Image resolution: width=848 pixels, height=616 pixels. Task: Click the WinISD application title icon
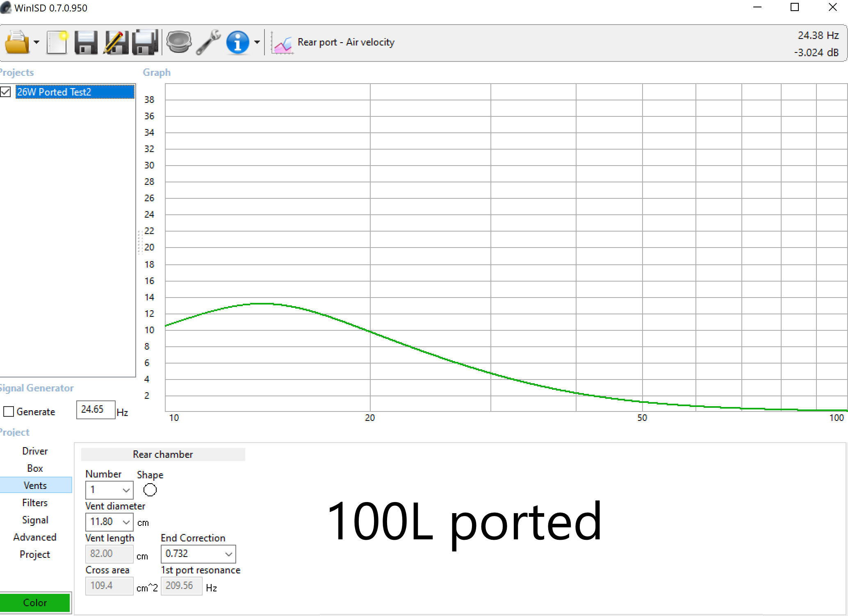[x=6, y=7]
